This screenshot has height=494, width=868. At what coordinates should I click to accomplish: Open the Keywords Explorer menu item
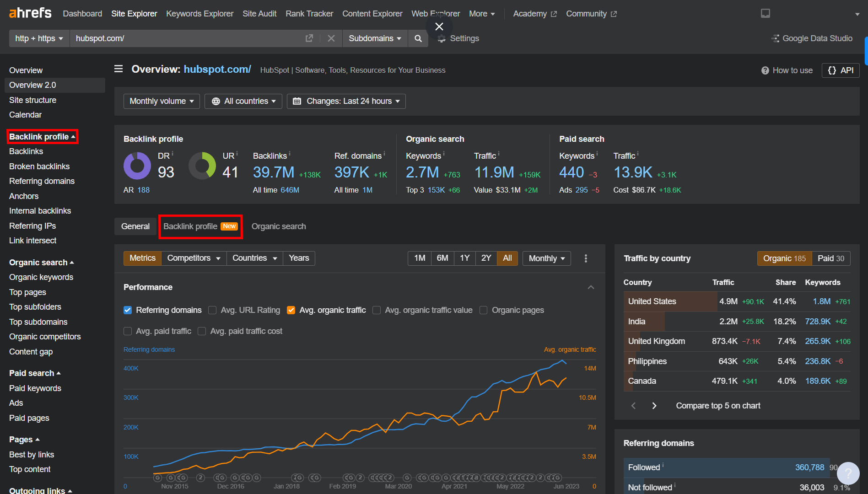[199, 13]
